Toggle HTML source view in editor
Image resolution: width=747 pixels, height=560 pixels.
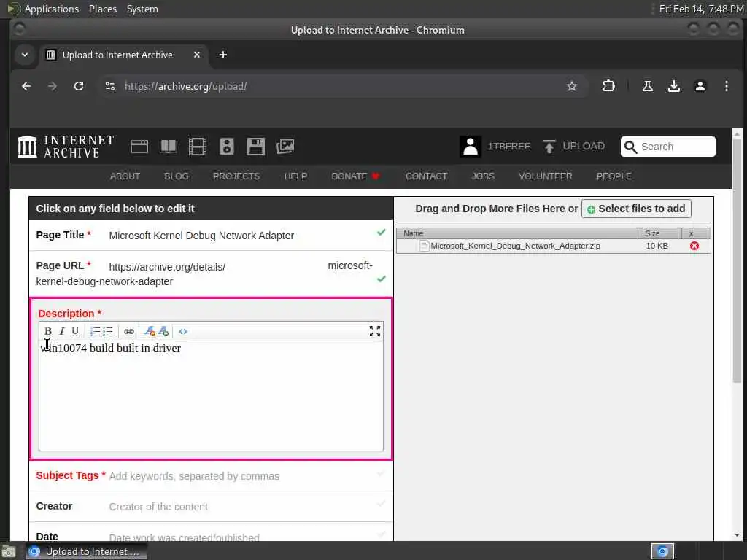coord(183,331)
